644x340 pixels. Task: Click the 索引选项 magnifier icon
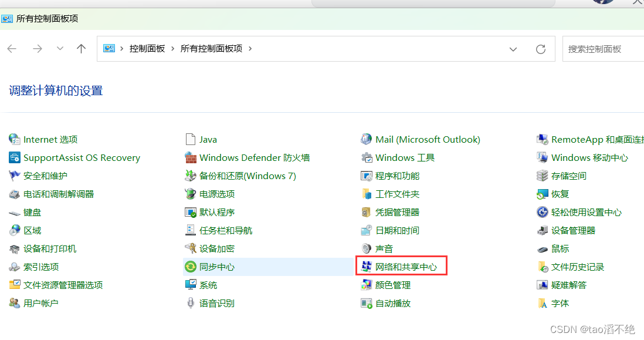pyautogui.click(x=15, y=267)
